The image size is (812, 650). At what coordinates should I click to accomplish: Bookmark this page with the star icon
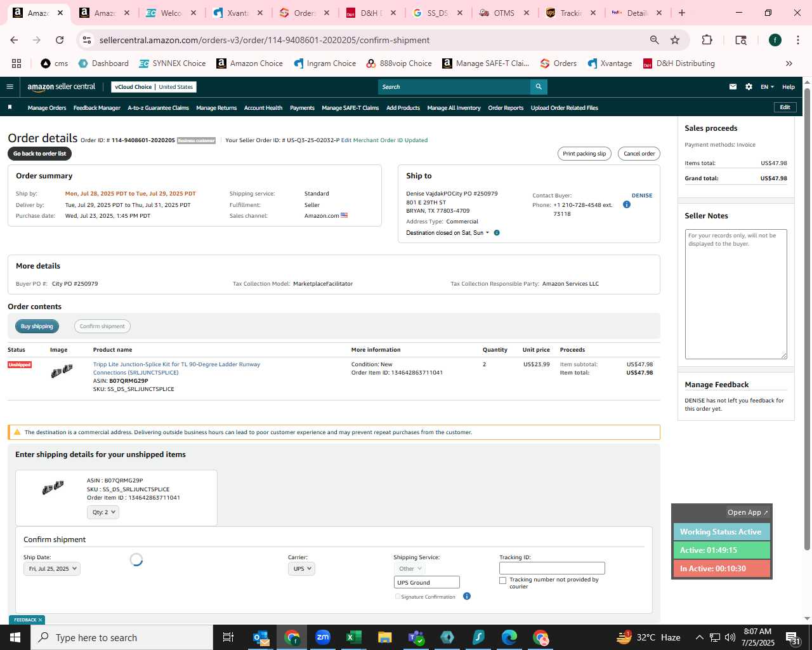675,40
